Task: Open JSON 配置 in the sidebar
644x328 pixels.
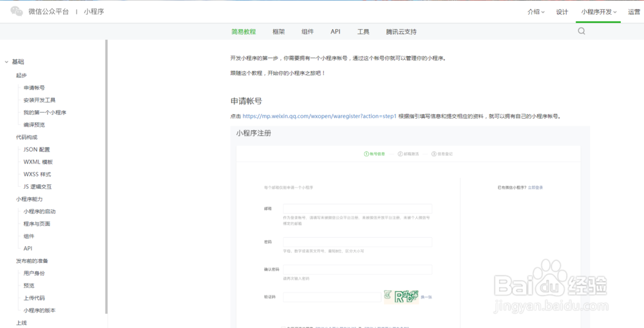Action: pyautogui.click(x=37, y=150)
